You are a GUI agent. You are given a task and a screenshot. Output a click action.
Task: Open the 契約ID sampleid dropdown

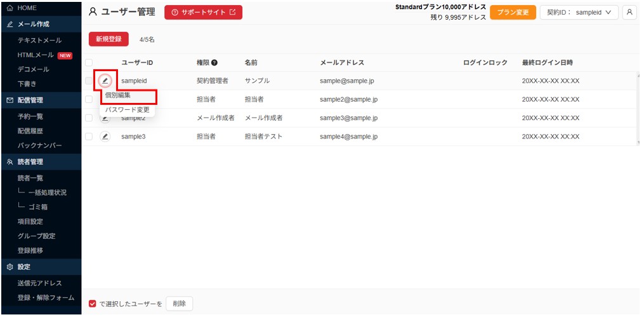579,12
